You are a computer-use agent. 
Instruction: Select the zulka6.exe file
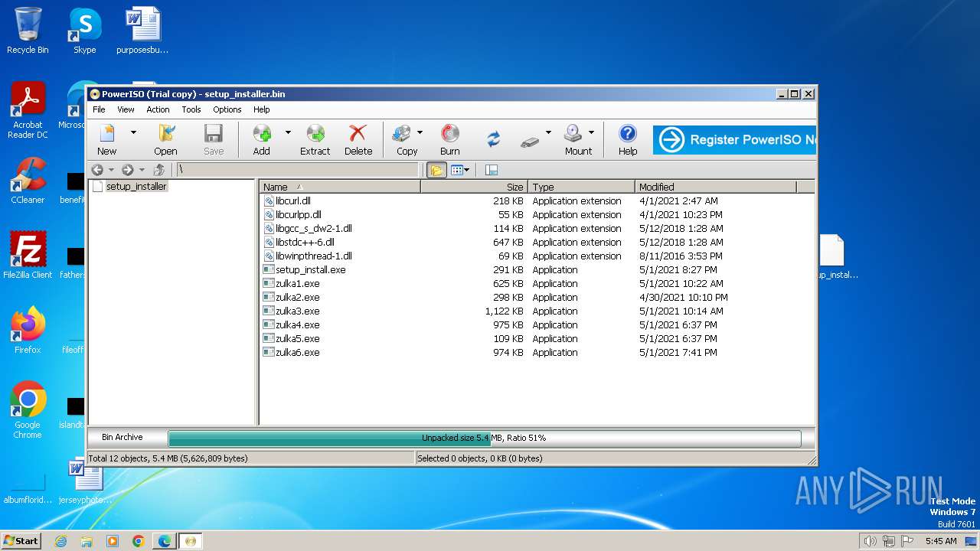(298, 352)
